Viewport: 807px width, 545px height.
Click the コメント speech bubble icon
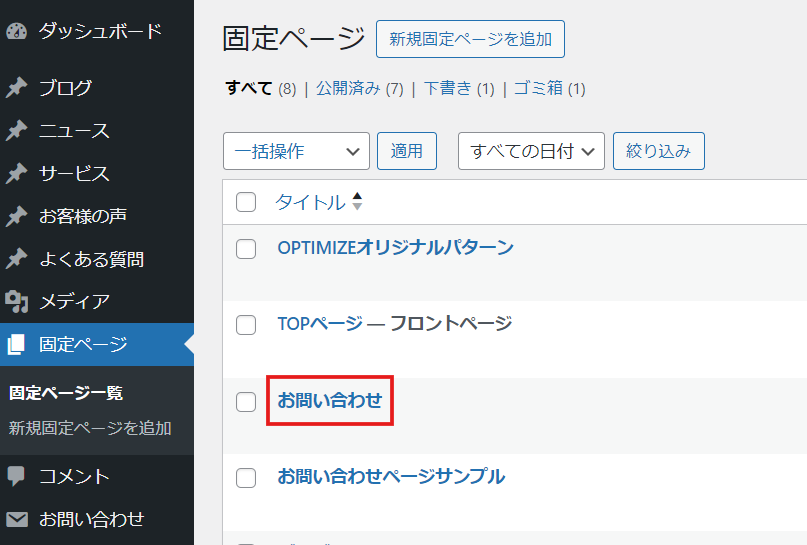16,476
